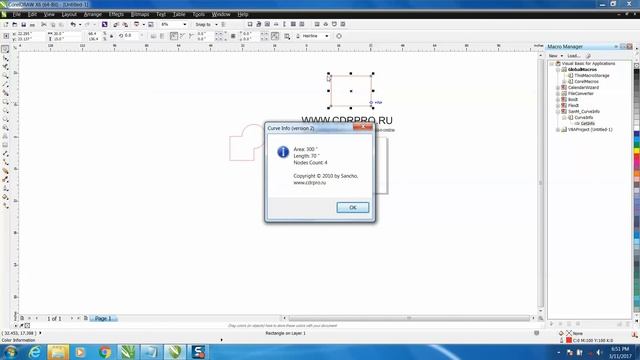
Task: Open the File menu
Action: point(17,14)
